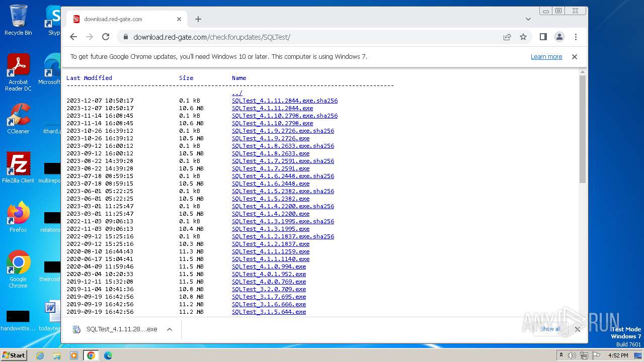Open a new tab with the plus button

198,19
